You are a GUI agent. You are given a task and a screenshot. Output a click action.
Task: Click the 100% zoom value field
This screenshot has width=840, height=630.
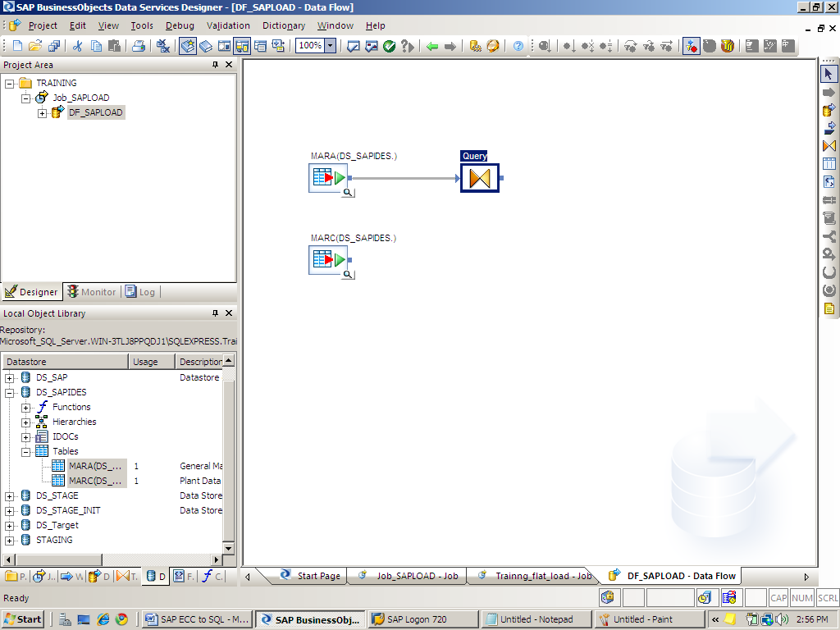point(311,46)
